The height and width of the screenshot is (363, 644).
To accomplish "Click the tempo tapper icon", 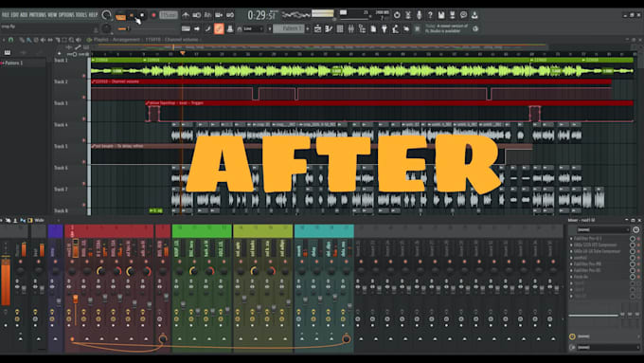I will [x=395, y=28].
